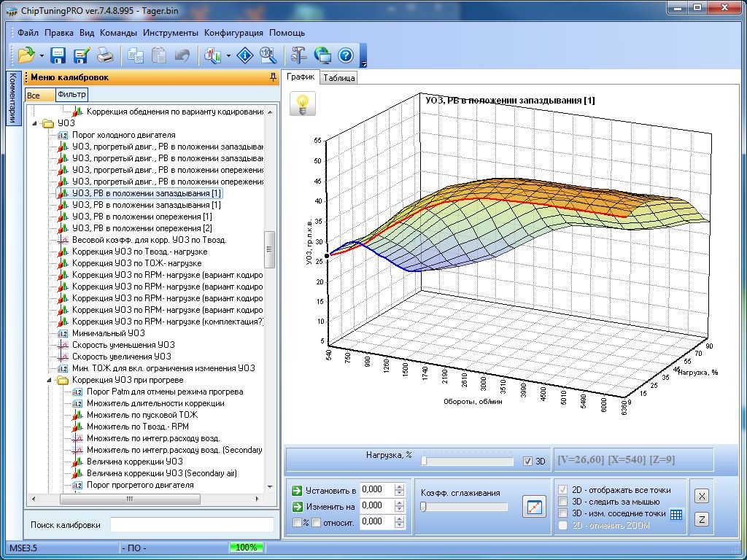Check the 'относит.' checkbox
Image resolution: width=747 pixels, height=560 pixels.
click(317, 522)
